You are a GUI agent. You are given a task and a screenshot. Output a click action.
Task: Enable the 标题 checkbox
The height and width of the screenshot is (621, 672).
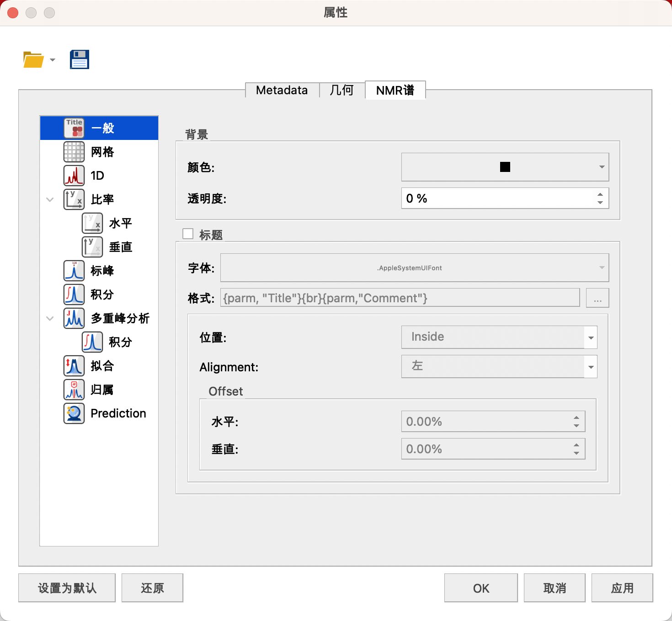coord(188,234)
